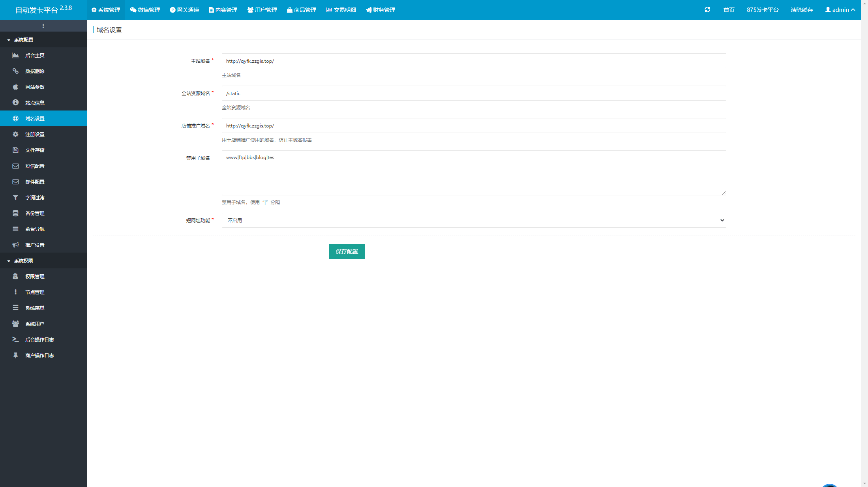
Task: Click the 系统用户 people icon
Action: (15, 324)
